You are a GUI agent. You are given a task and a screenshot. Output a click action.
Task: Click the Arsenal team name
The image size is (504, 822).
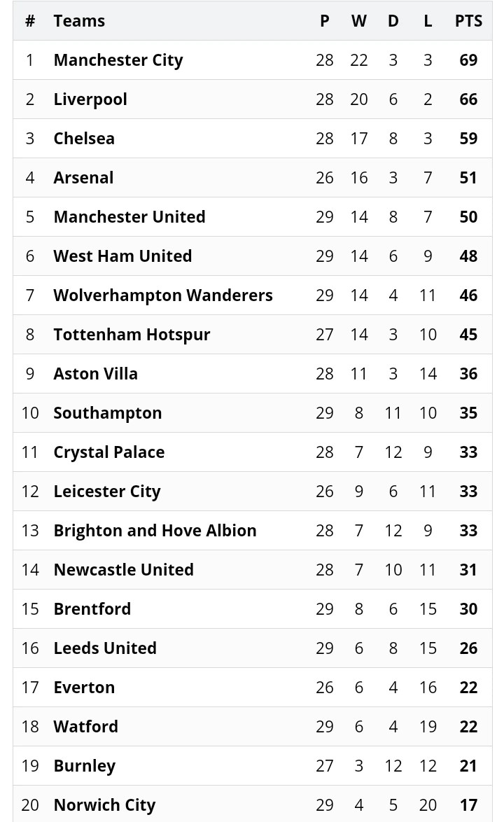pyautogui.click(x=83, y=178)
